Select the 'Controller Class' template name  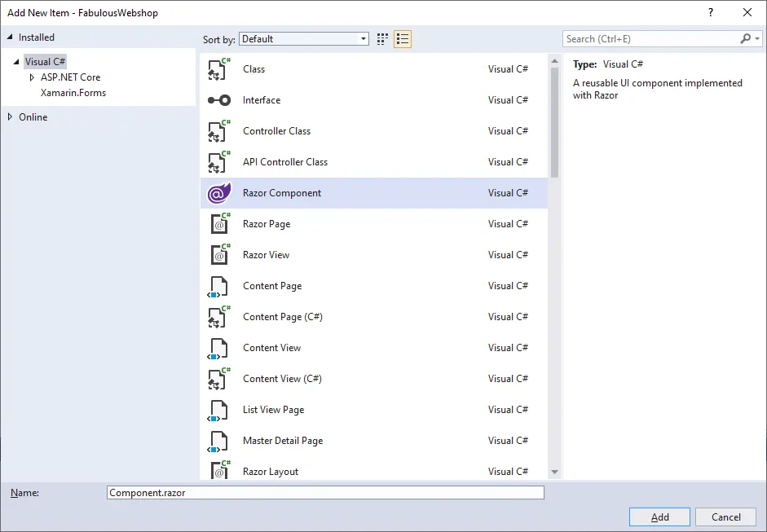coord(277,131)
